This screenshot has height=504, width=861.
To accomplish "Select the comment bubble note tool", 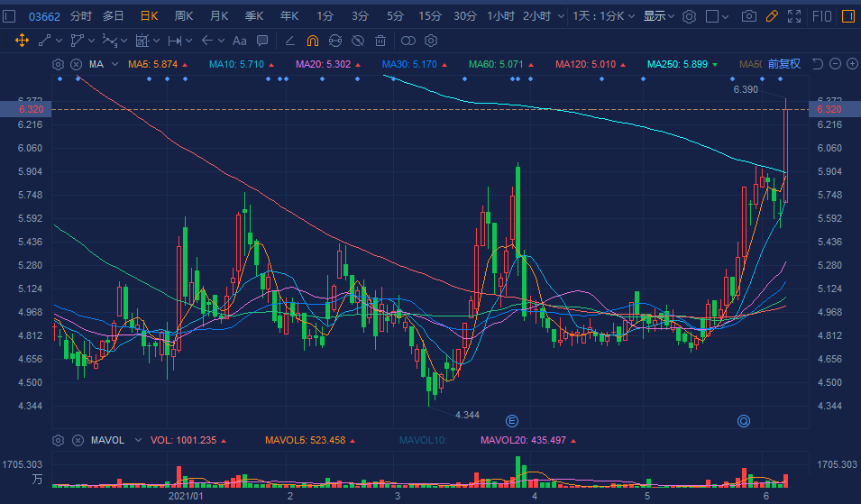I will tap(262, 41).
